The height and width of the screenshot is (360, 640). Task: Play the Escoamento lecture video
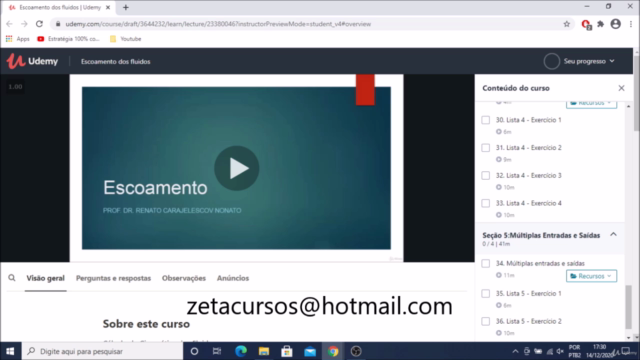point(237,168)
